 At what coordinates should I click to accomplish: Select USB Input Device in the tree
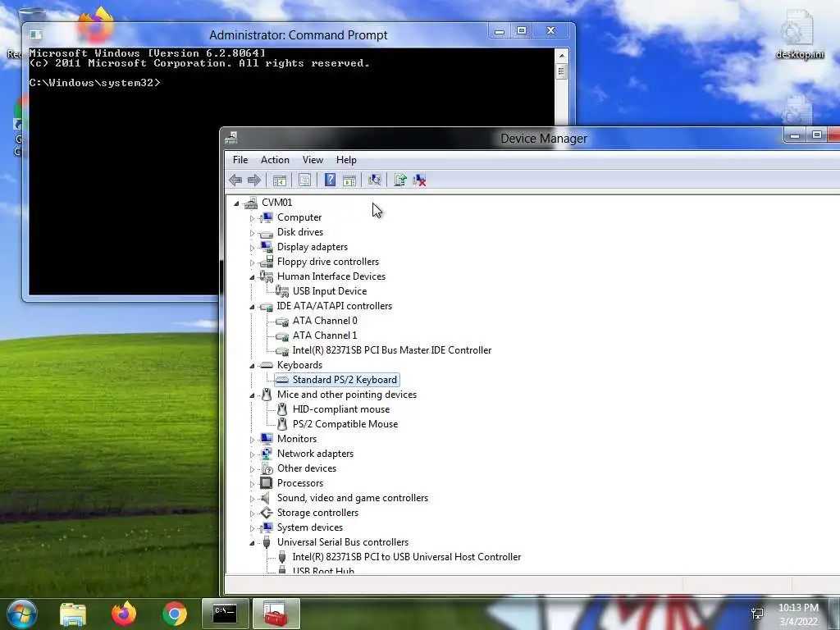pos(330,291)
